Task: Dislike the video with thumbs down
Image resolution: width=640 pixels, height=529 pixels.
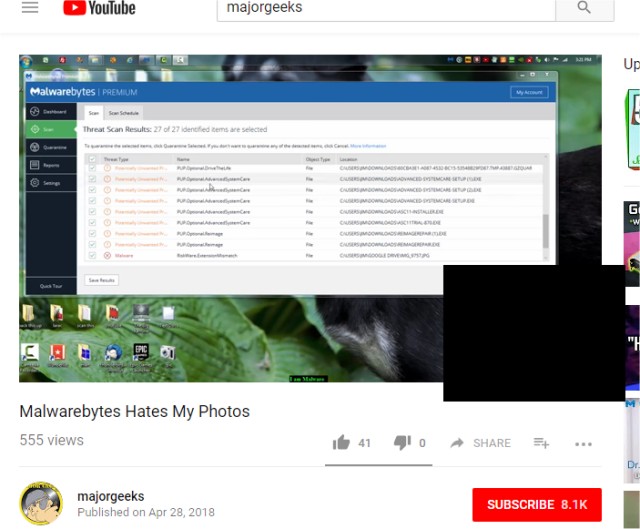Action: (402, 443)
